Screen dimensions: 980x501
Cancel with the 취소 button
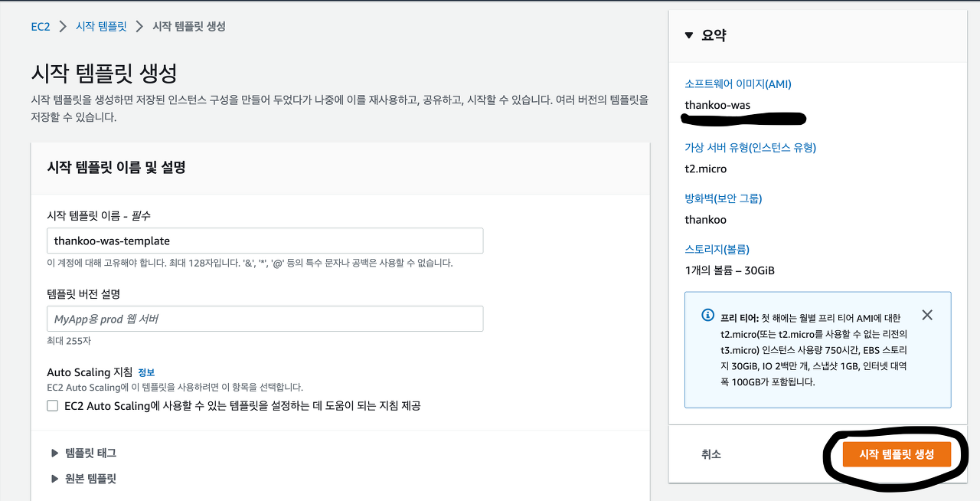coord(711,454)
